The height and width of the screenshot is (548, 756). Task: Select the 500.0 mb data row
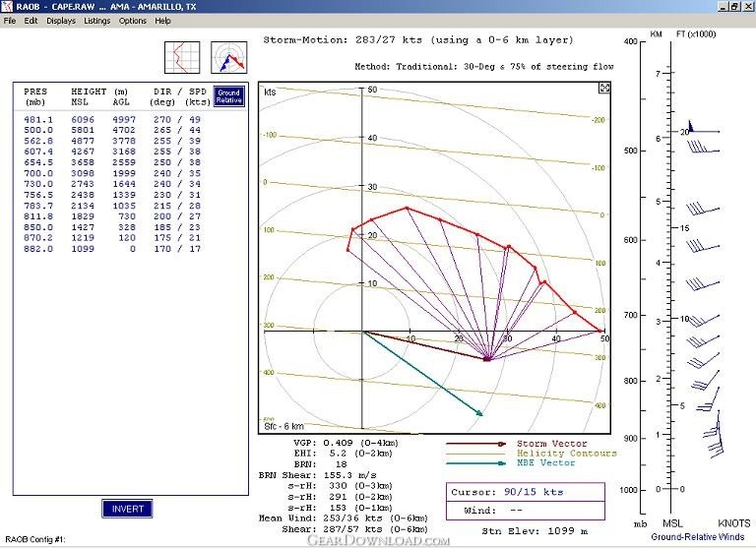112,130
